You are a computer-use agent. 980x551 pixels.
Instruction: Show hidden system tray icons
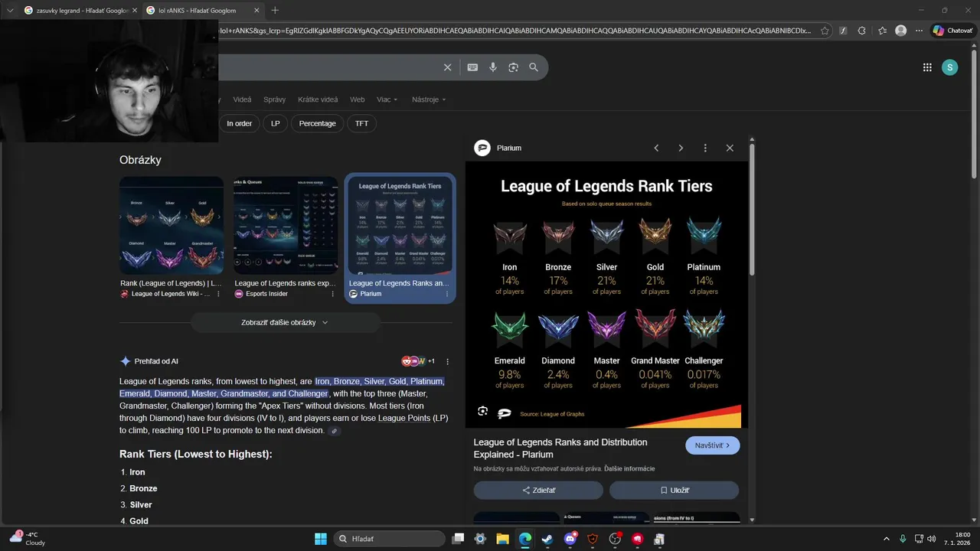[x=887, y=539]
